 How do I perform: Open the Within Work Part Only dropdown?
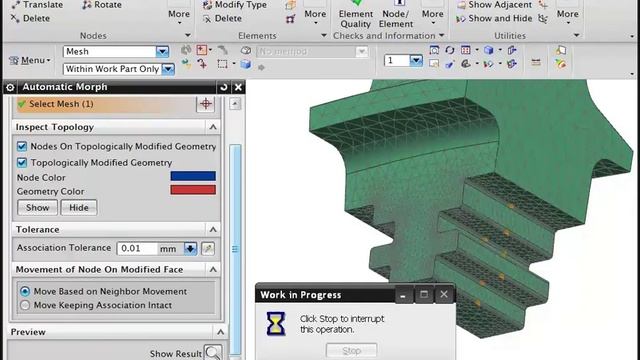coord(168,69)
